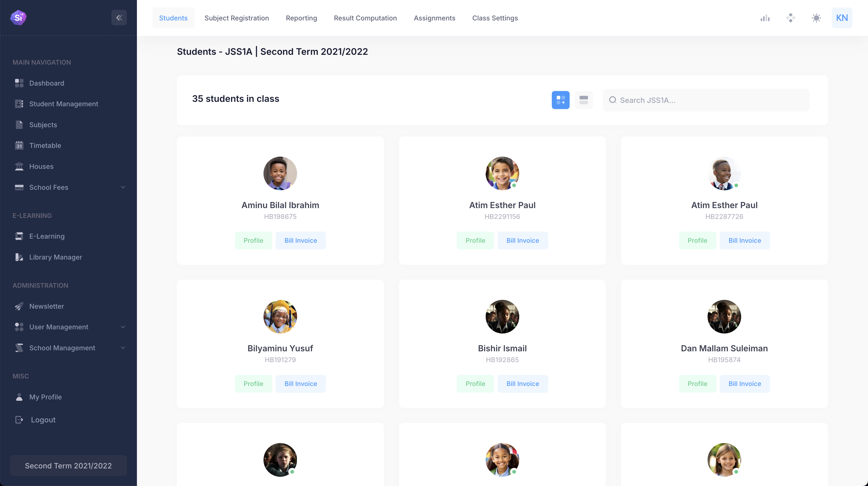Click Aminu Bilal Ibrahim's avatar photo
868x486 pixels.
[x=280, y=173]
